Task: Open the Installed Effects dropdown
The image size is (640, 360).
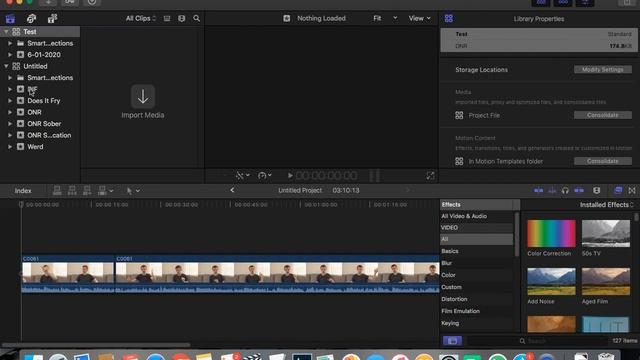Action: click(607, 205)
